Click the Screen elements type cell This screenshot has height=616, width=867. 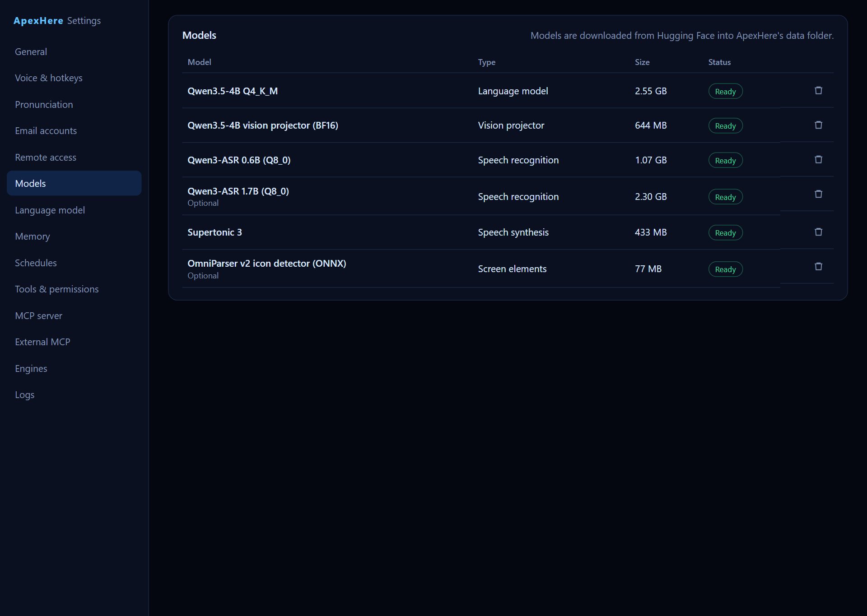click(x=512, y=269)
